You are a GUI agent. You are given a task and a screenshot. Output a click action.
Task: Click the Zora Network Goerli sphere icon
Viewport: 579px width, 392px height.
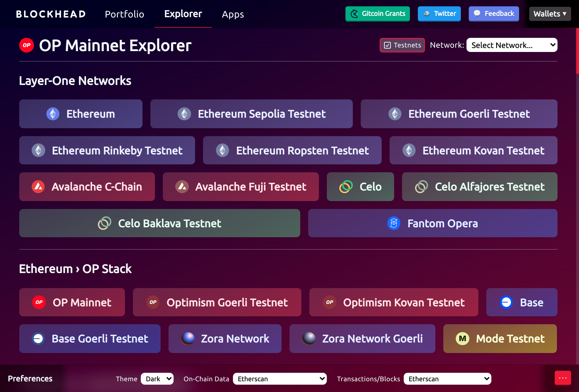pyautogui.click(x=309, y=338)
